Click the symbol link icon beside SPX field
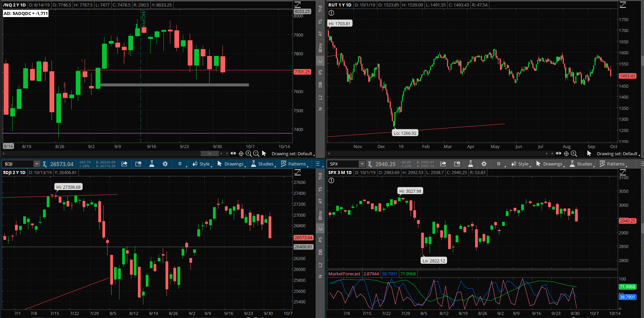 click(370, 164)
